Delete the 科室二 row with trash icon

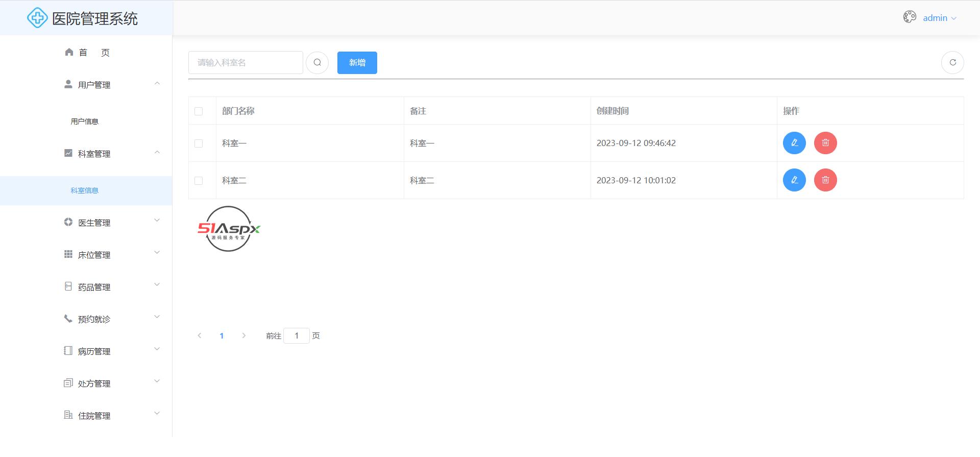click(825, 180)
